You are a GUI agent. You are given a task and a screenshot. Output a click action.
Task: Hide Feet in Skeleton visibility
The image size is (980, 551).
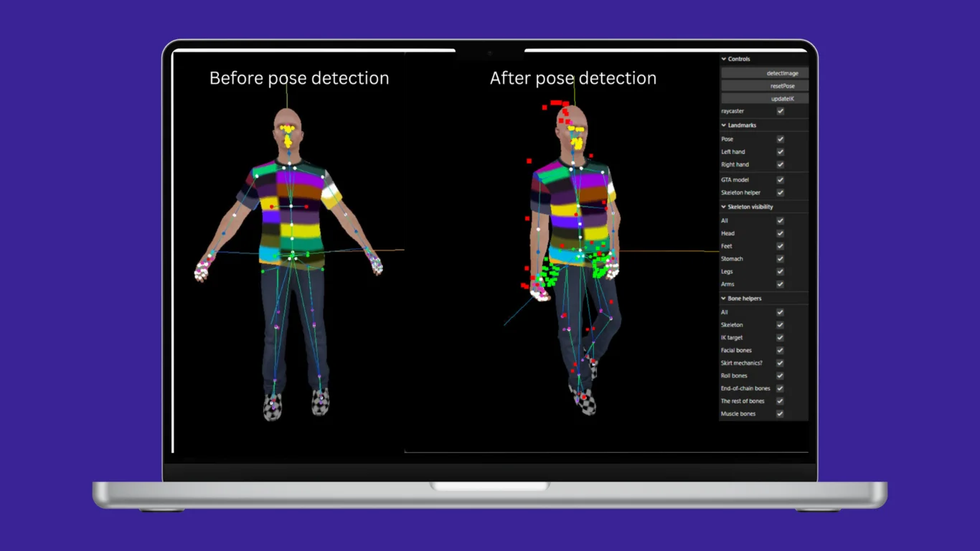[x=780, y=246]
